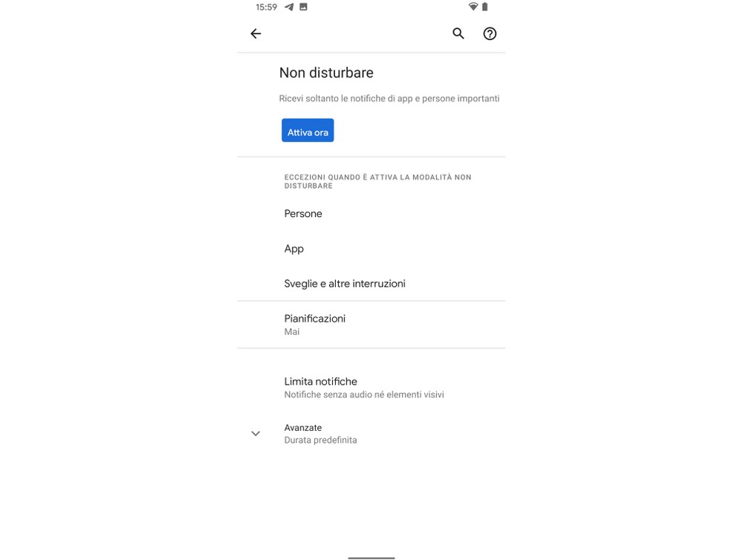The height and width of the screenshot is (560, 743).
Task: Tap the Non disturbare page title
Action: [326, 73]
